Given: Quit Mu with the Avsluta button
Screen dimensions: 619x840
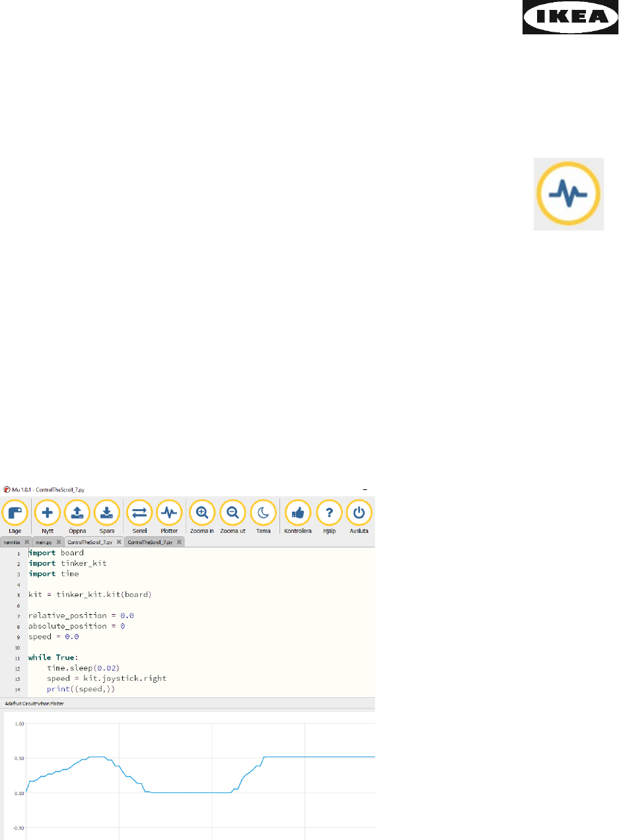Looking at the screenshot, I should (359, 512).
